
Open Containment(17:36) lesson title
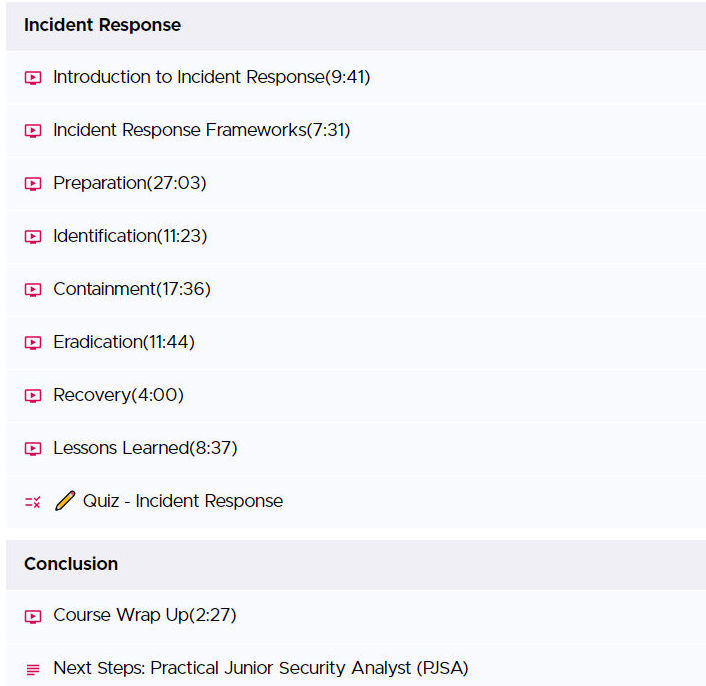tap(132, 289)
